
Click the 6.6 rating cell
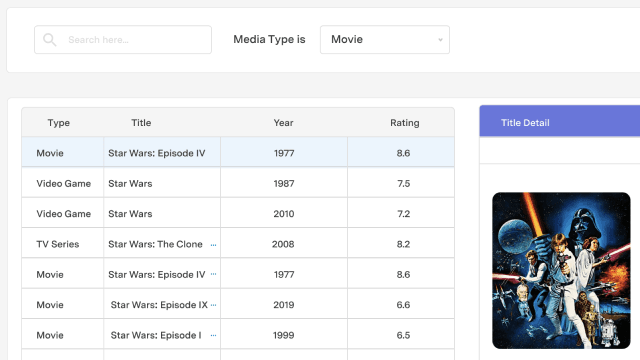[401, 304]
